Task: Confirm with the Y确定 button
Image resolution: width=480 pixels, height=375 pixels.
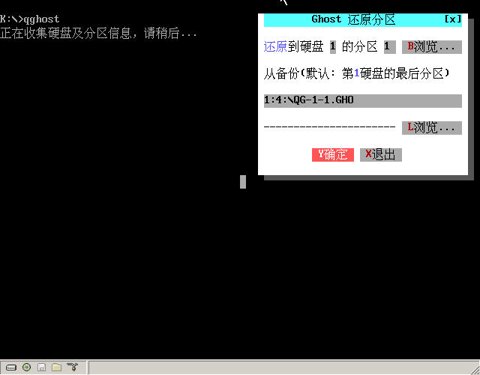Action: click(333, 155)
